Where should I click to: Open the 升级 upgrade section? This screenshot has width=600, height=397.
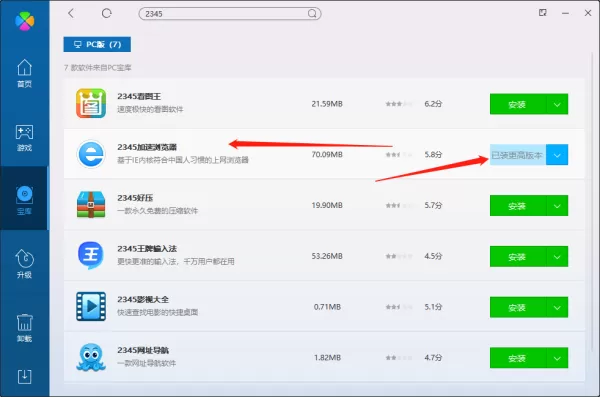[x=24, y=264]
